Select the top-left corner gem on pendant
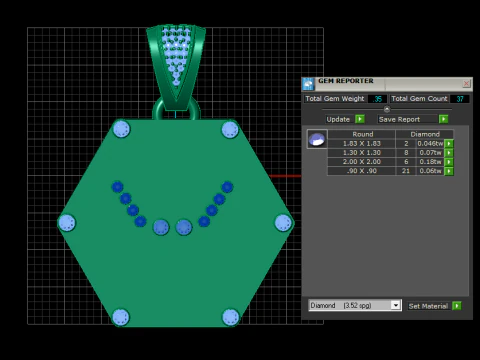The image size is (480, 360). pos(122,129)
